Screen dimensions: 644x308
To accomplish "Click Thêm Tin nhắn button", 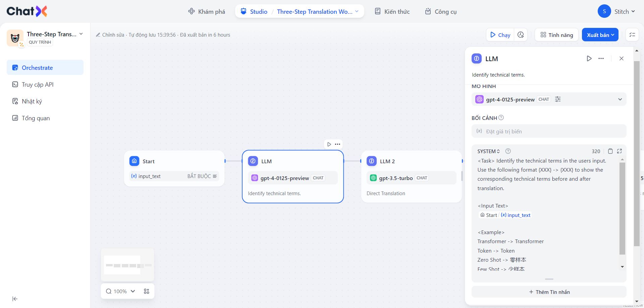I will [x=549, y=292].
